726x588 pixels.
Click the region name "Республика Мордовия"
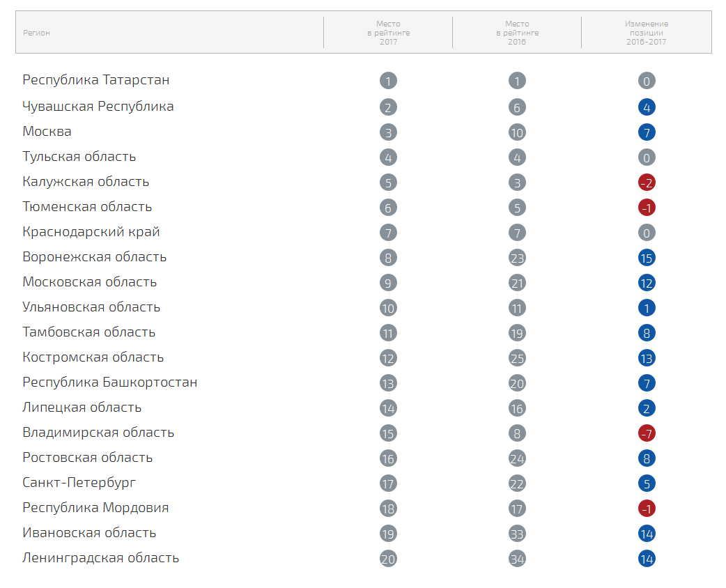(95, 507)
